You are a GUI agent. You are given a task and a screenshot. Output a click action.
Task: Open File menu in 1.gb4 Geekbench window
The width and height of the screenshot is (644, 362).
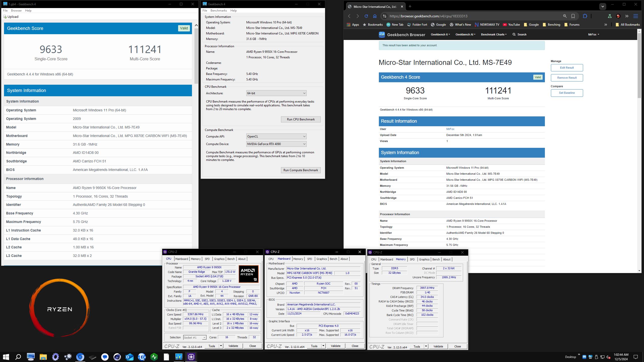5,11
